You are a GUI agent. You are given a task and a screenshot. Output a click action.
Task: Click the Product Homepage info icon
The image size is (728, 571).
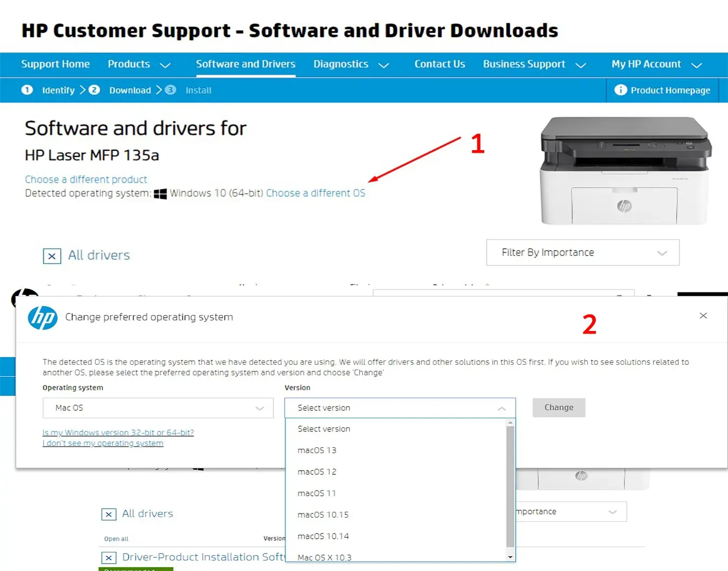pyautogui.click(x=620, y=90)
